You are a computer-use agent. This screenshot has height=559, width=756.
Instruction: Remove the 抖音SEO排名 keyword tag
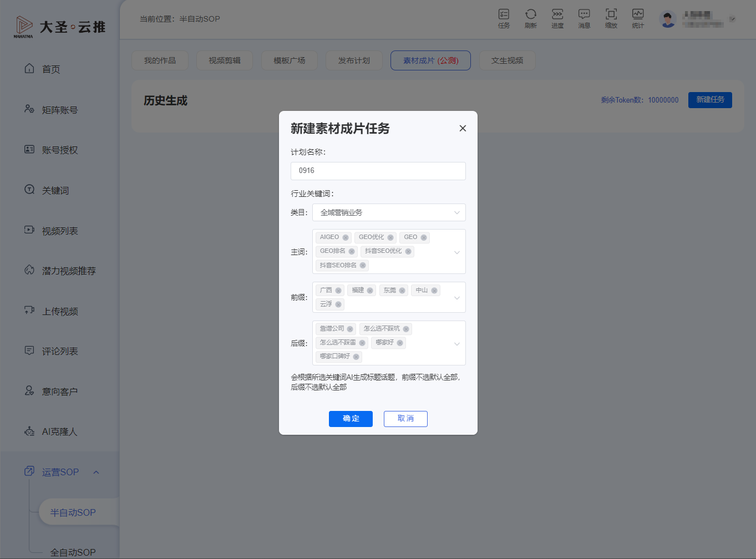[x=363, y=265]
